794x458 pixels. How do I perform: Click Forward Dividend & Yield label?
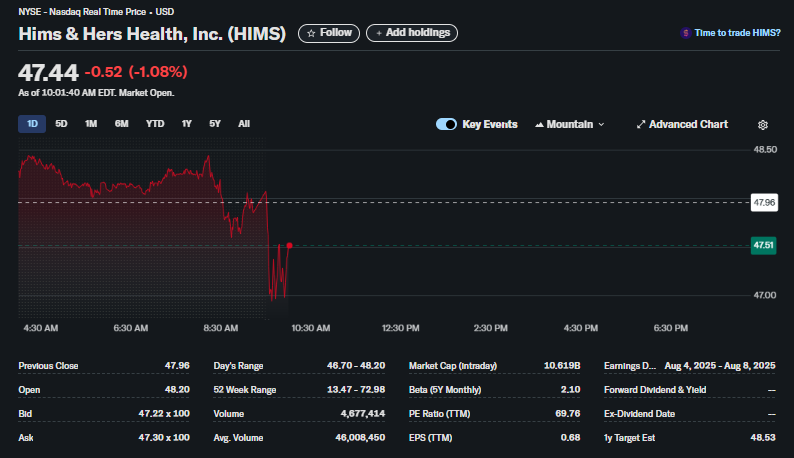[x=655, y=390]
